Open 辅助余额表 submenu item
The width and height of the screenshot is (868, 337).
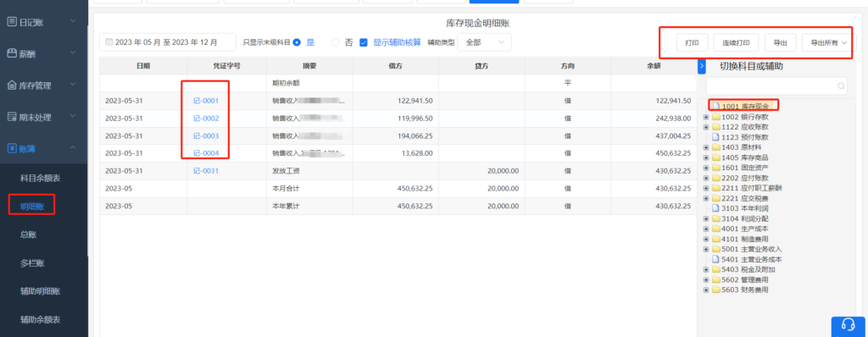click(x=41, y=319)
